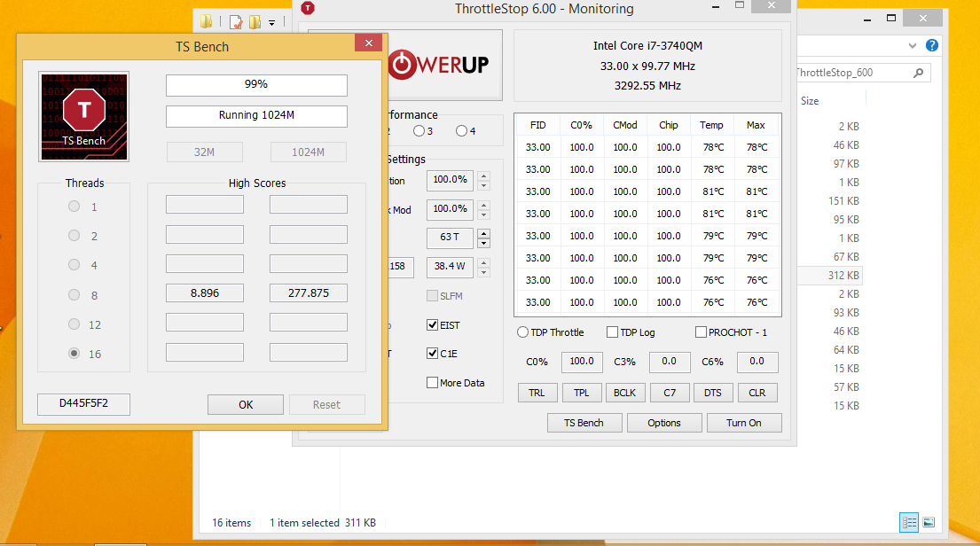Enable the TDP Log checkbox
The width and height of the screenshot is (980, 546).
click(613, 332)
